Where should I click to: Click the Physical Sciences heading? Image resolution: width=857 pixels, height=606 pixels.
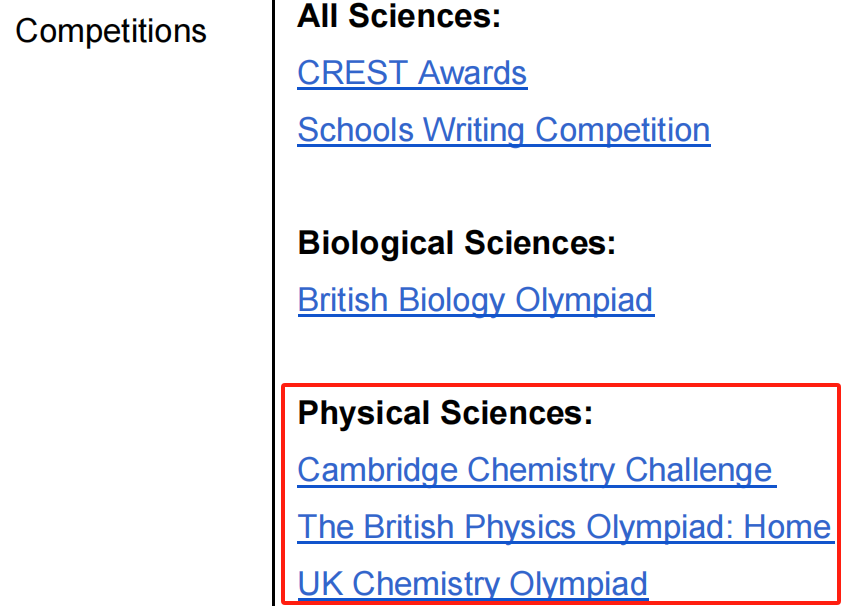(446, 413)
